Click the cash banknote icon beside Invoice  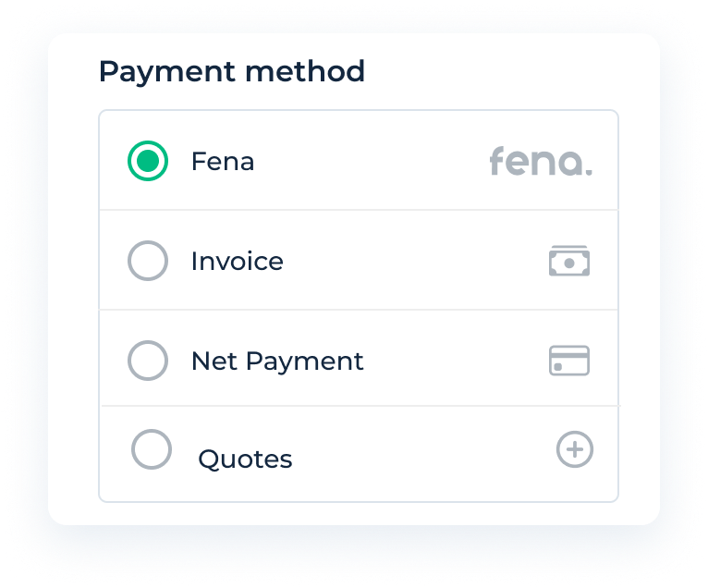(x=569, y=262)
